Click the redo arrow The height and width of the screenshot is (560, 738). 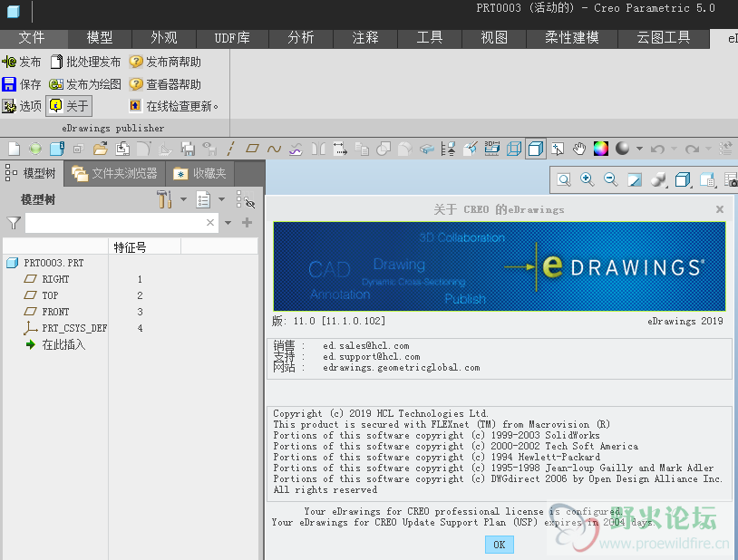click(x=692, y=150)
